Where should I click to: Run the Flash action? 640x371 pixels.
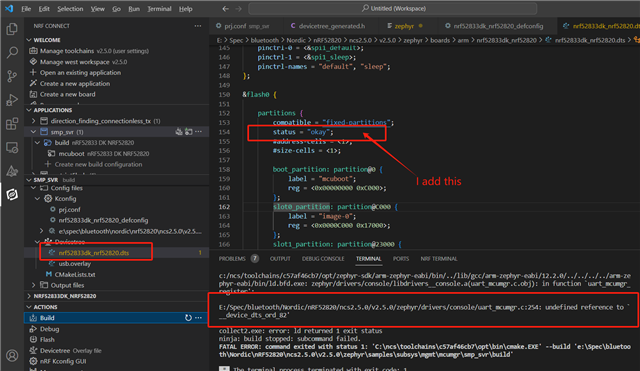pos(47,340)
